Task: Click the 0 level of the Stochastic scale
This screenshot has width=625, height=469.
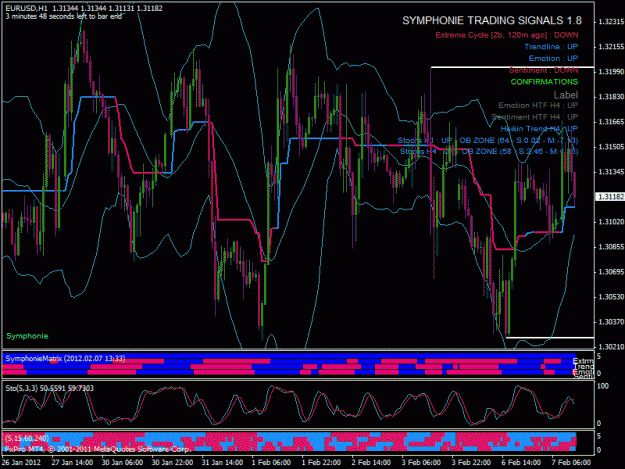Action: [x=599, y=424]
